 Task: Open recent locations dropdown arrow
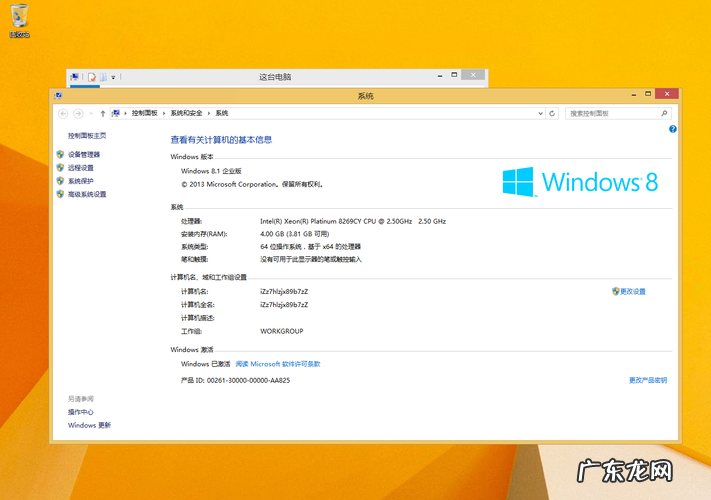pos(91,114)
